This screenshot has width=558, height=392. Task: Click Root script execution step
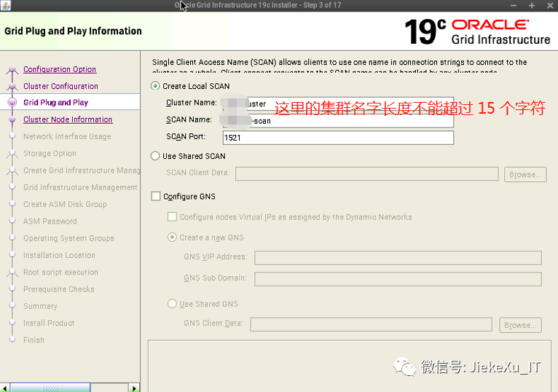point(60,272)
